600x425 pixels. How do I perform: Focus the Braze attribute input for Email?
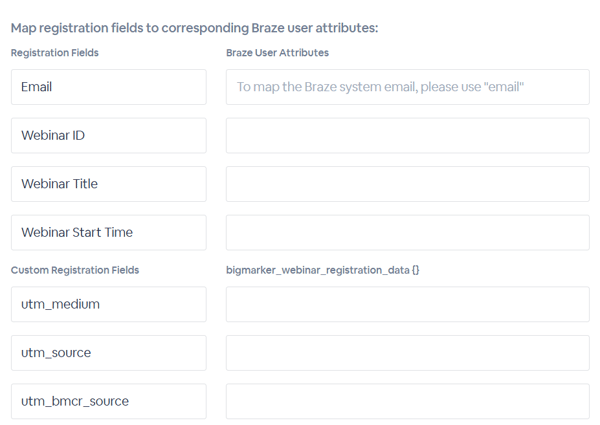(407, 87)
